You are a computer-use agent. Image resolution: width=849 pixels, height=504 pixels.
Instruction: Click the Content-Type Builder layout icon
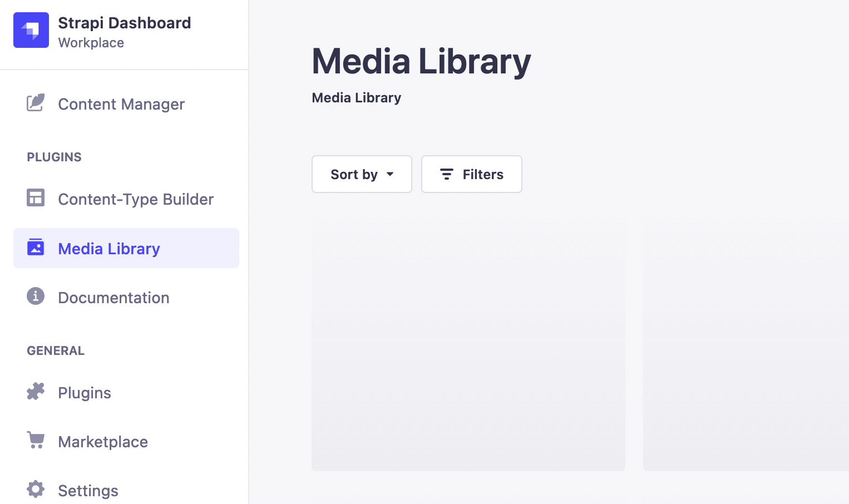[x=36, y=197]
